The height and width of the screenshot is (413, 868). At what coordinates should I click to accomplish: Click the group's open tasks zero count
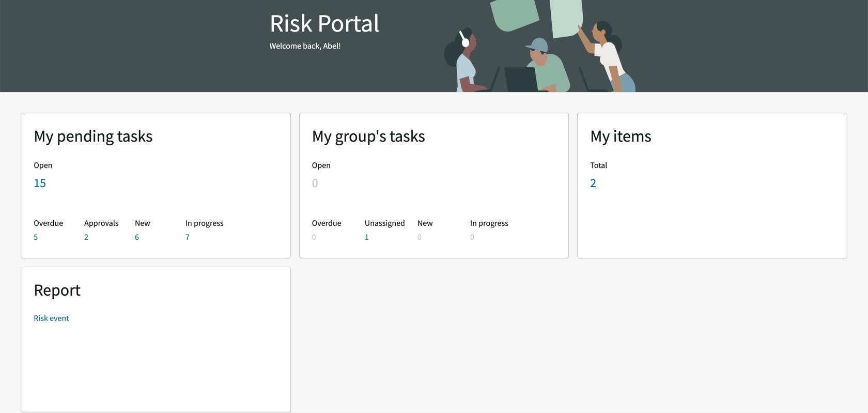[315, 183]
